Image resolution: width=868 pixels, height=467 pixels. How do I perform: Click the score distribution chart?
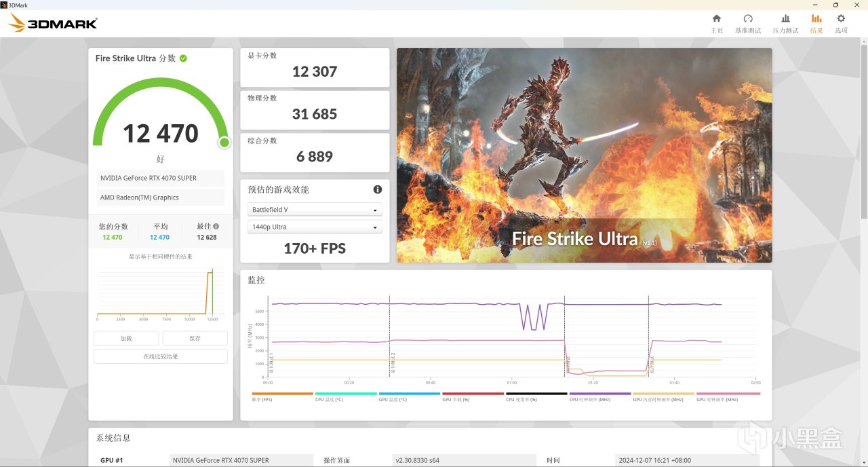coord(160,295)
